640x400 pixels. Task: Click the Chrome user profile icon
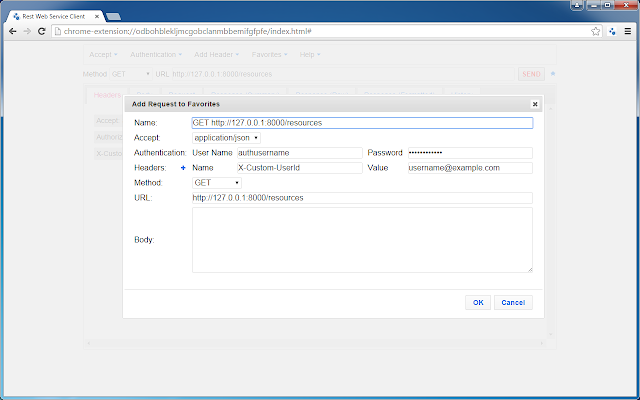pyautogui.click(x=577, y=6)
